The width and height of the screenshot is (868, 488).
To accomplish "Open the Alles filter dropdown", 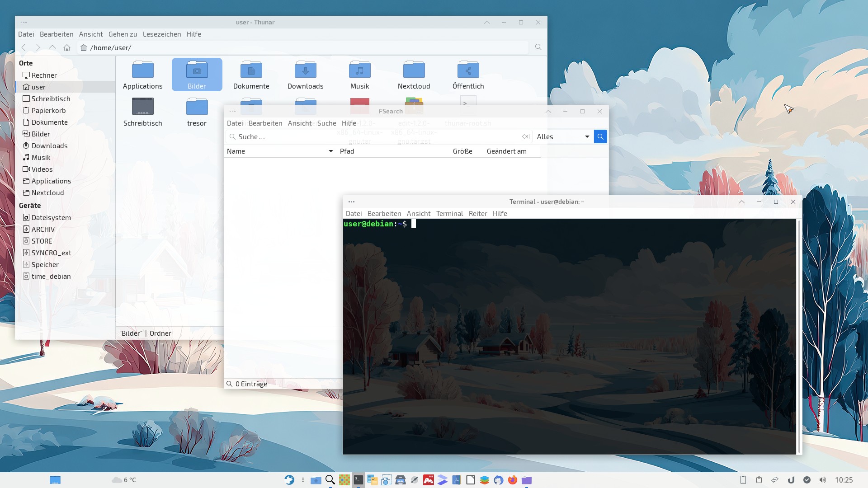I will pos(563,136).
